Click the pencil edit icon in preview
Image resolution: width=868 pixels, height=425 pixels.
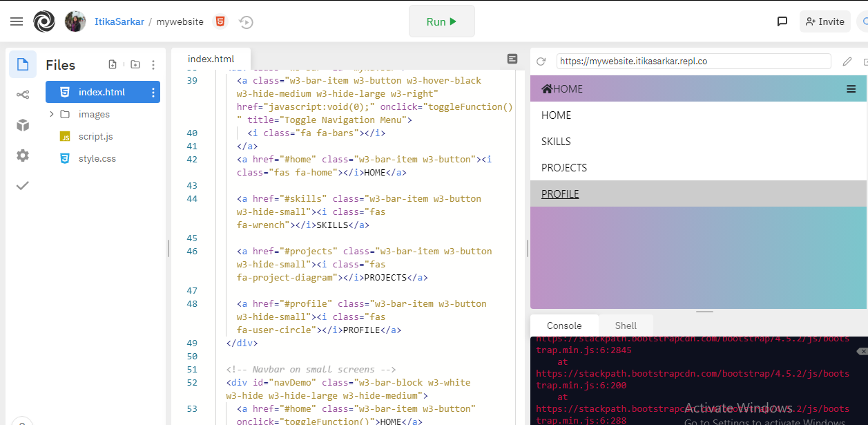(847, 62)
